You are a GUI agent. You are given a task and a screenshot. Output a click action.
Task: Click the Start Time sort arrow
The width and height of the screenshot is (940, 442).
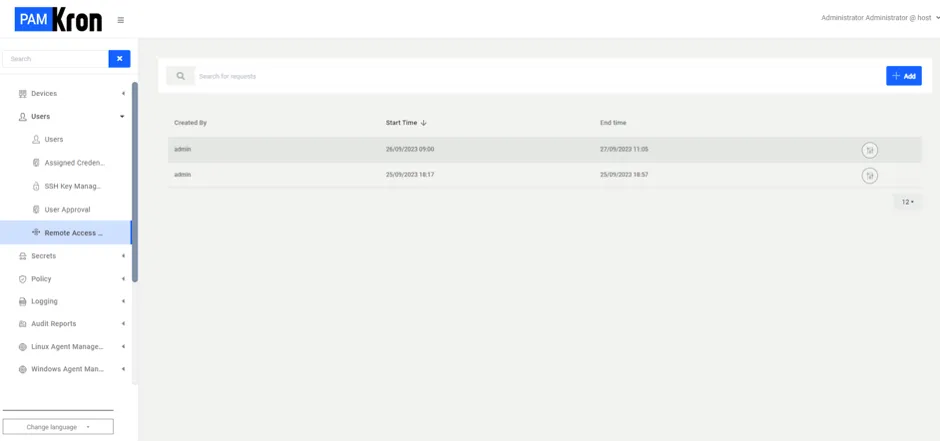click(x=423, y=123)
